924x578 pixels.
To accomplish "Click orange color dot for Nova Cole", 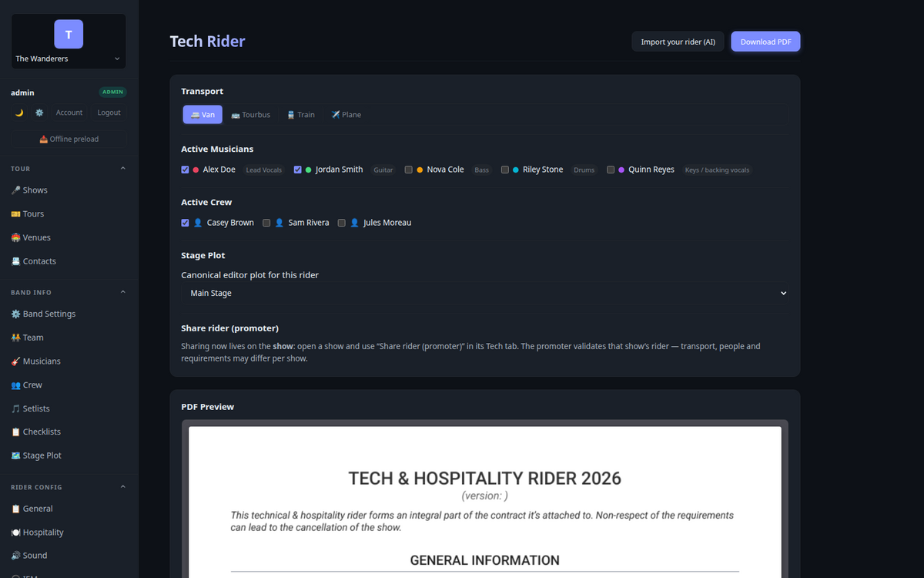I will pyautogui.click(x=420, y=170).
